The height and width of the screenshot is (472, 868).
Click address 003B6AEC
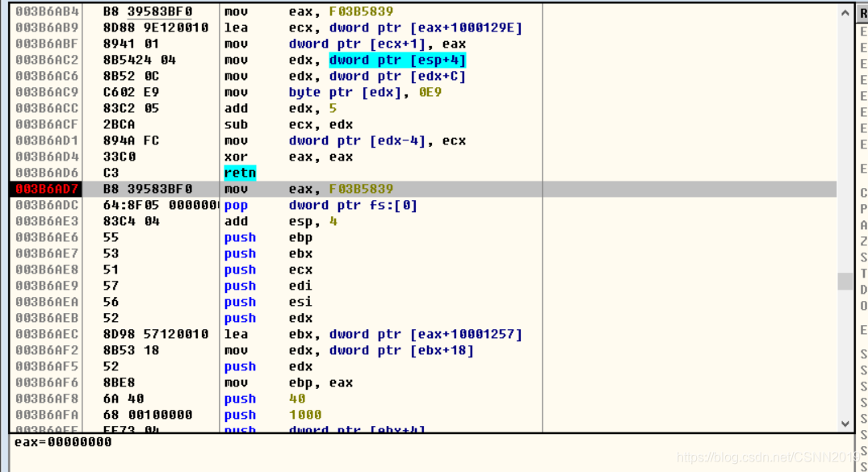pos(47,334)
